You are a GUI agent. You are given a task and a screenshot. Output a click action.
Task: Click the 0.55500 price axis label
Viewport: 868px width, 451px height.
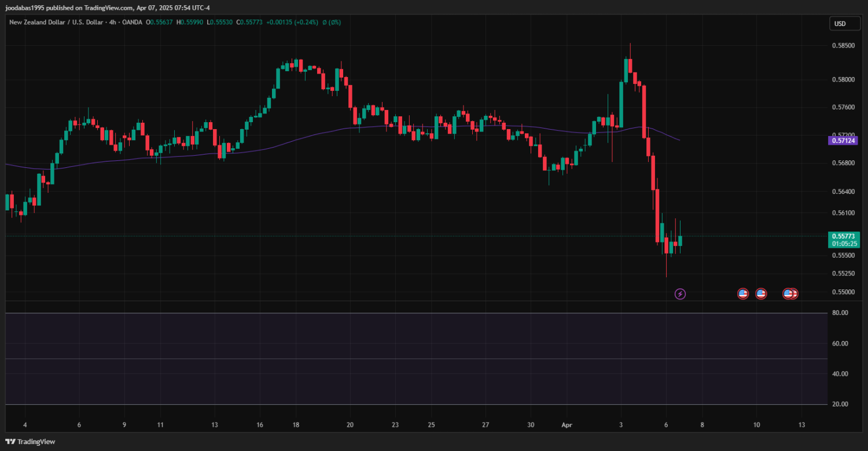(x=843, y=255)
